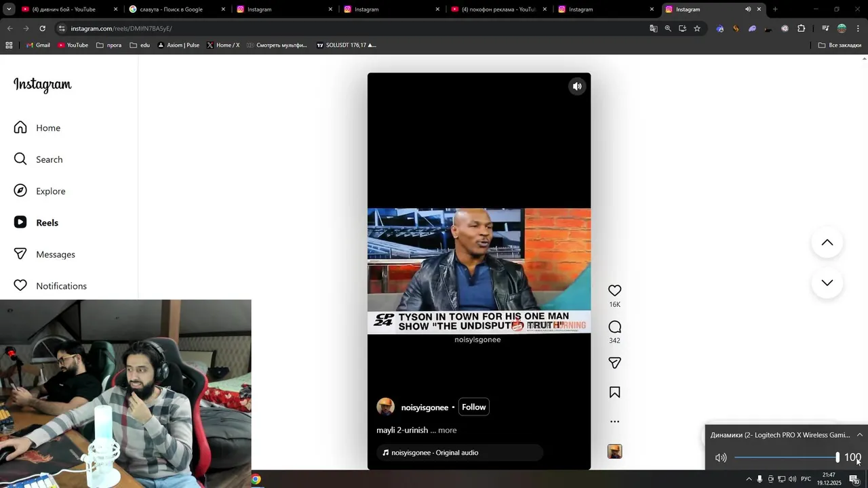Screen dimensions: 868x488
Task: Expand caption with 'more' link
Action: (447, 430)
